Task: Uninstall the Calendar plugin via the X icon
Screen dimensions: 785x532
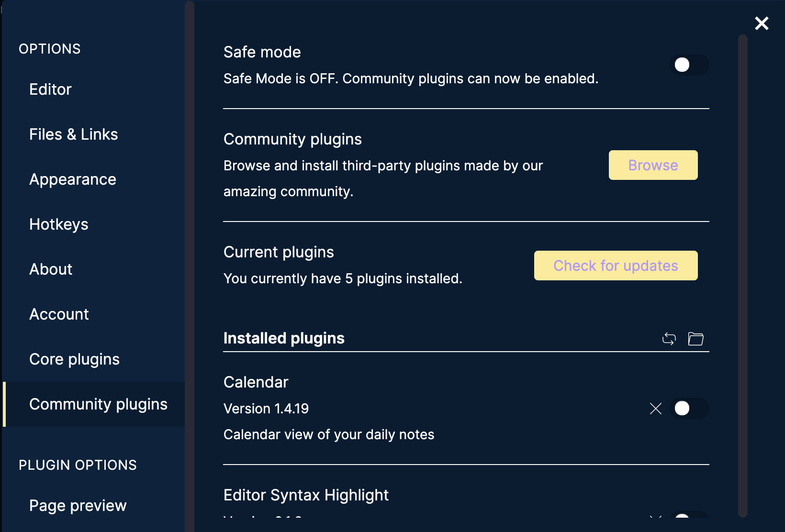Action: tap(656, 409)
